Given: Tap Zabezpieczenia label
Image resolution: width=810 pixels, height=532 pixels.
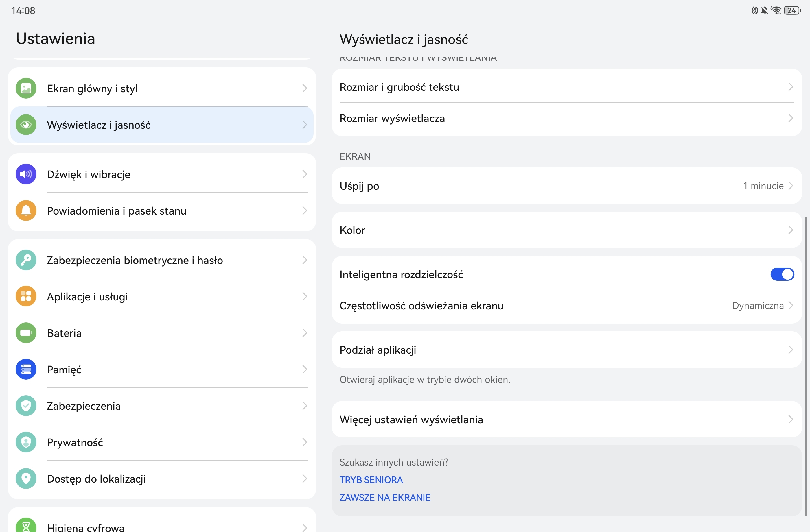Looking at the screenshot, I should coord(84,406).
